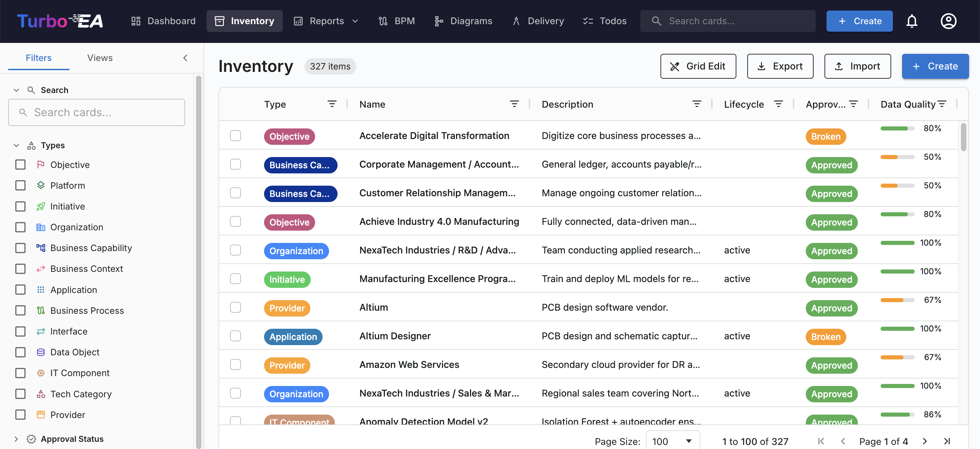Click the sidebar Search cards field
This screenshot has height=449, width=980.
coord(96,112)
